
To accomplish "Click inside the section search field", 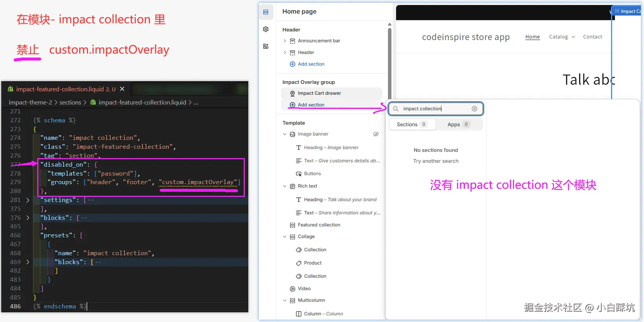I will [436, 109].
